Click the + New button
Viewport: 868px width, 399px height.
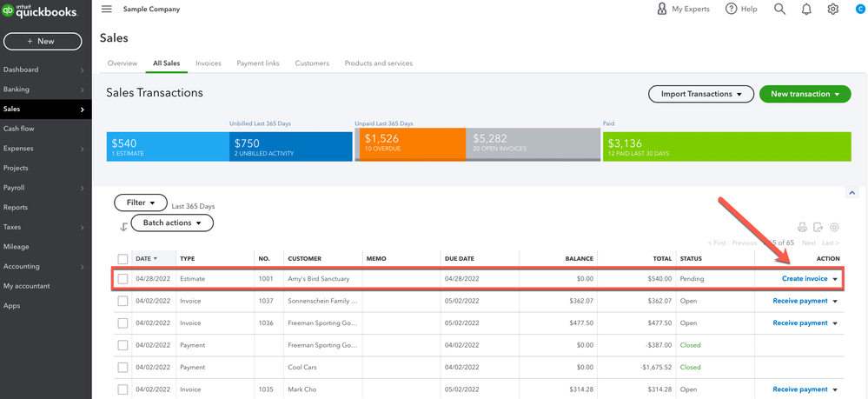pos(43,41)
